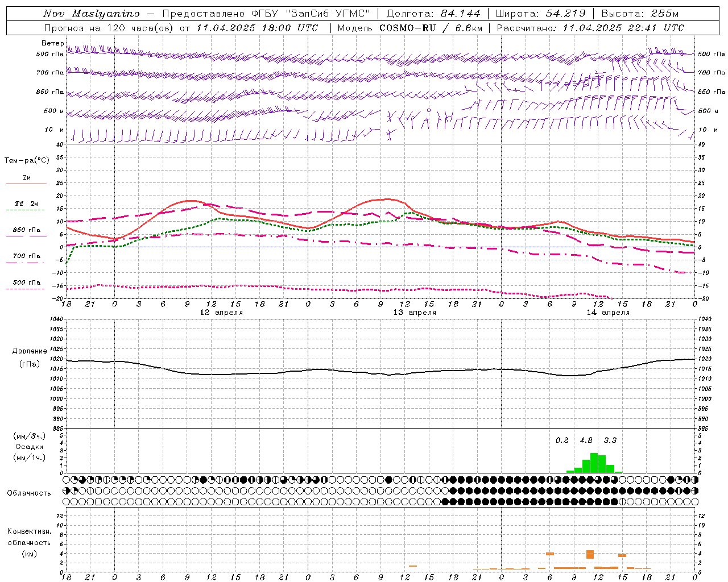
Task: Click the '(км)' convective height unit label
Action: [30, 554]
